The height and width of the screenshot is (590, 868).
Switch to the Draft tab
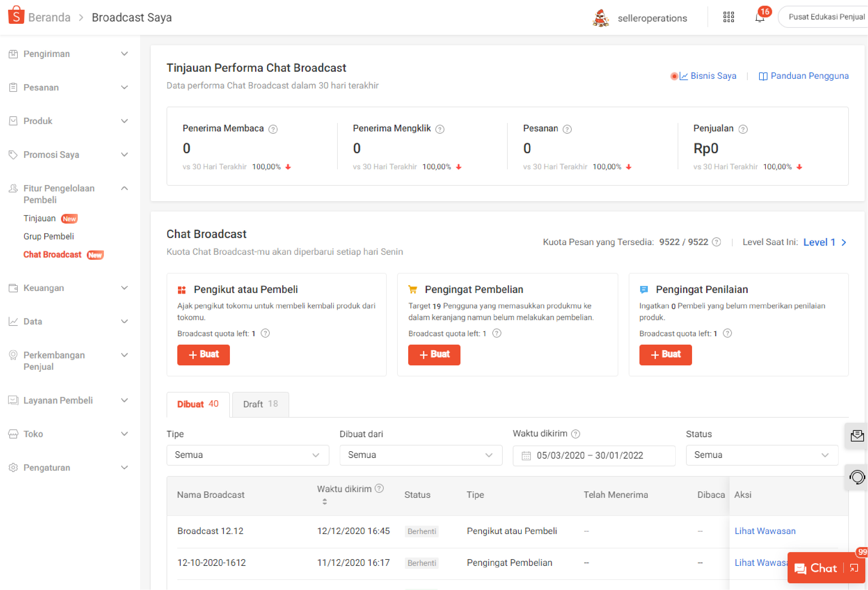[260, 404]
